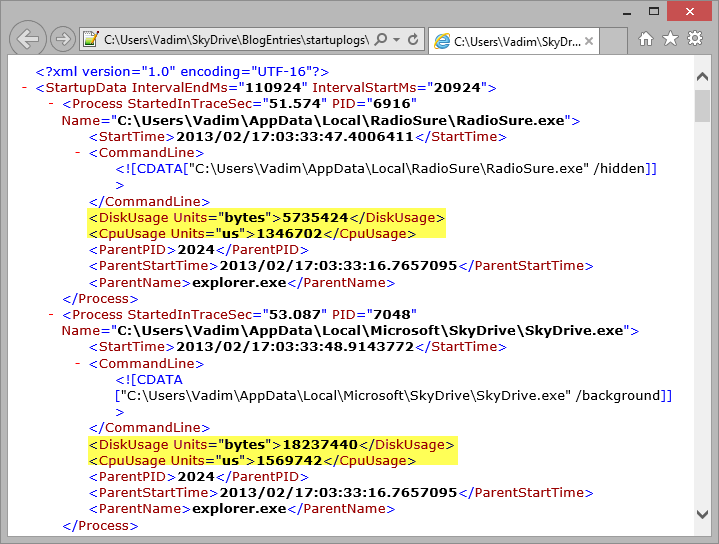Close the Internet Explorer window

(x=689, y=11)
